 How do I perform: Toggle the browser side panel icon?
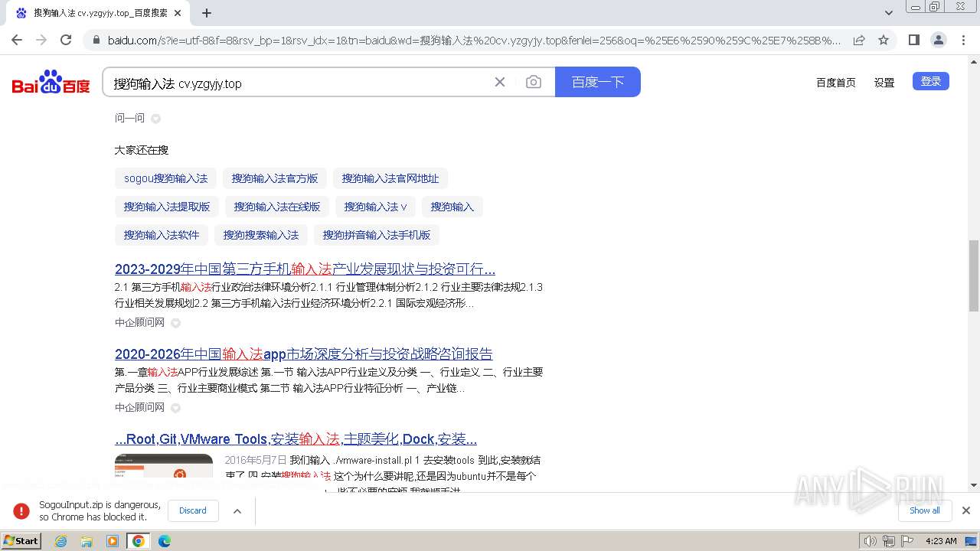(x=913, y=40)
